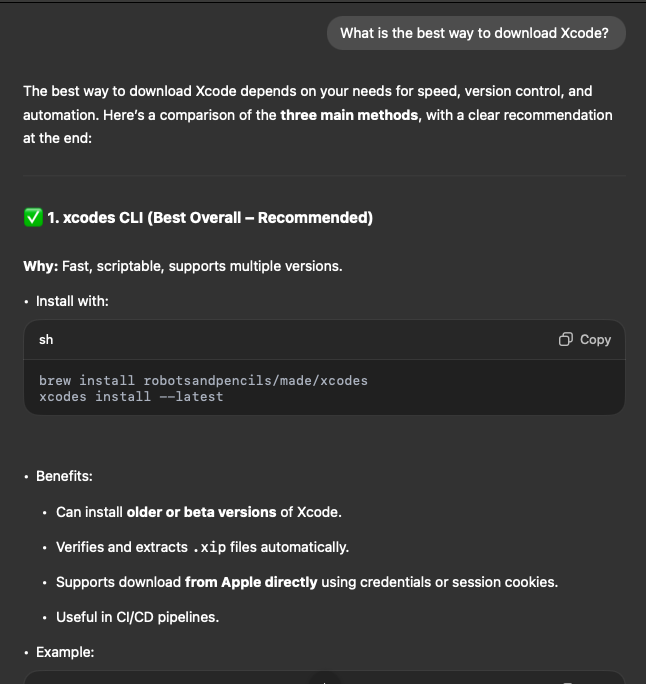This screenshot has width=646, height=684.
Task: Select the user message bubble about downloading Xcode
Action: (476, 33)
